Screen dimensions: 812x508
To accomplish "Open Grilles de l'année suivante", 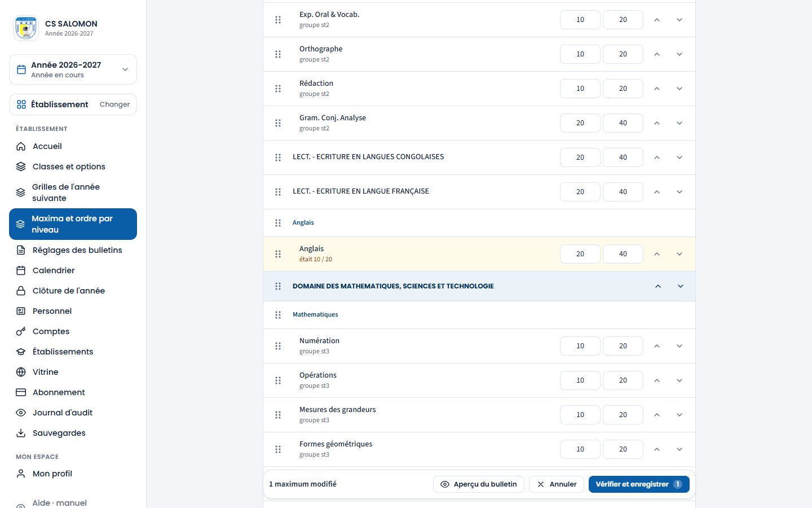I will 73,192.
